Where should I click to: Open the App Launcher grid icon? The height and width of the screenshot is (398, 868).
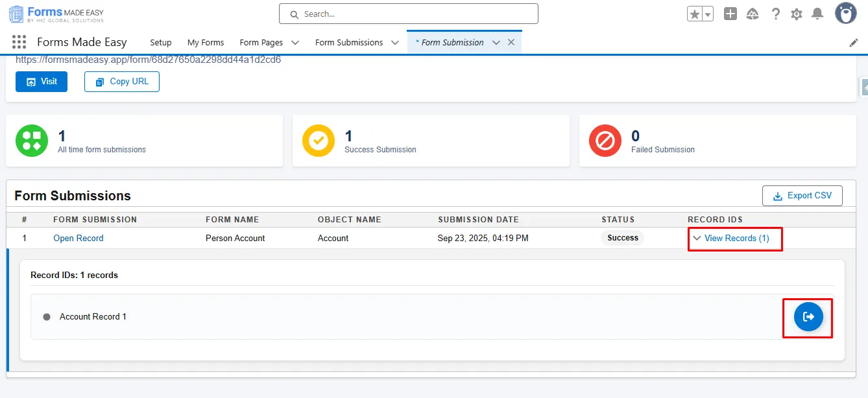coord(19,42)
